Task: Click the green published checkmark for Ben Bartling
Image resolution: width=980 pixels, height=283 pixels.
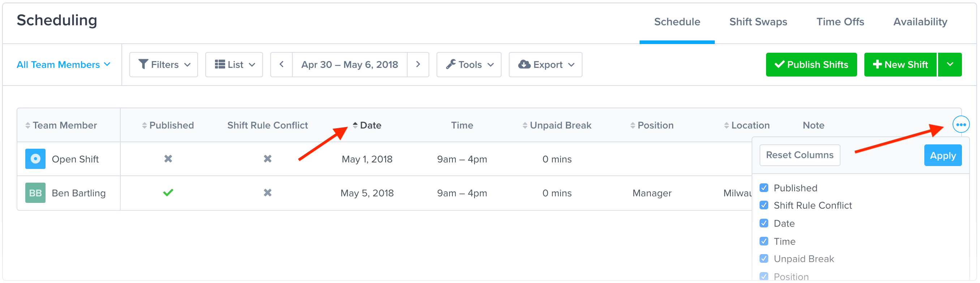Action: pos(168,193)
